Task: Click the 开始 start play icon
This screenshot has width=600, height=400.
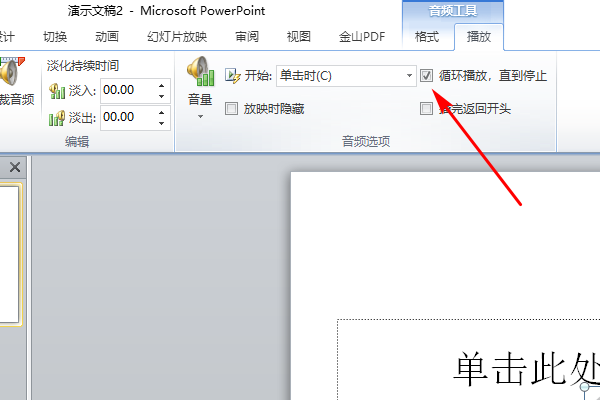Action: [232, 75]
